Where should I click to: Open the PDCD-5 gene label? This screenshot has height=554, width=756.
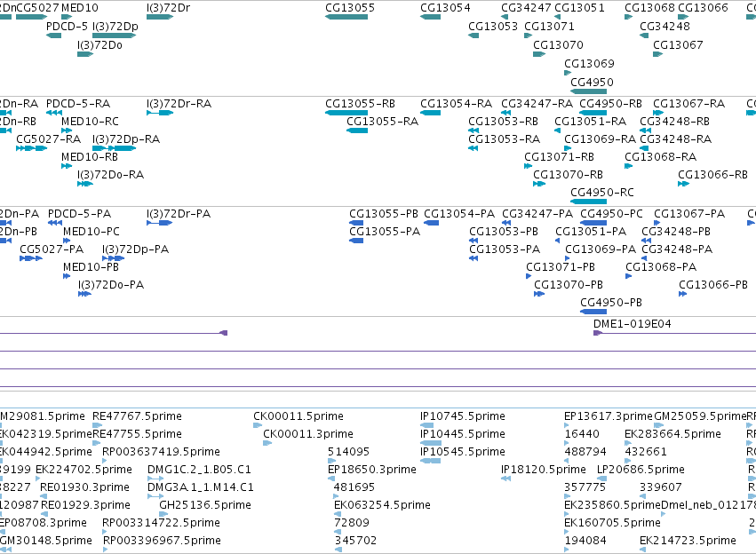[67, 27]
